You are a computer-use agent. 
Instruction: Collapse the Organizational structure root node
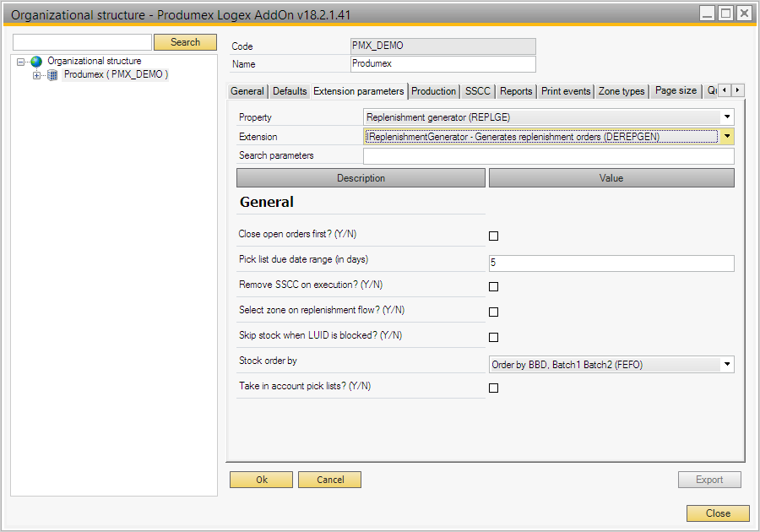click(21, 62)
